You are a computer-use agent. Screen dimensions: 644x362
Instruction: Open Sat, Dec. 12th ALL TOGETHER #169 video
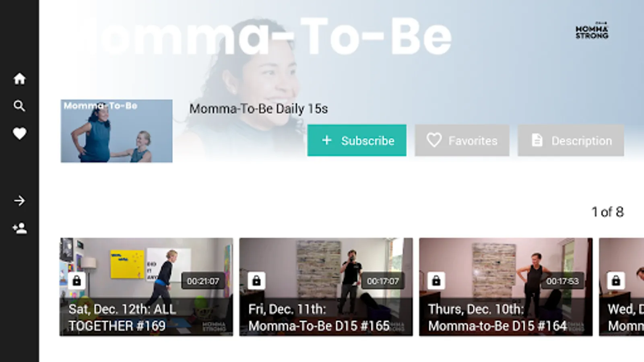pos(147,287)
